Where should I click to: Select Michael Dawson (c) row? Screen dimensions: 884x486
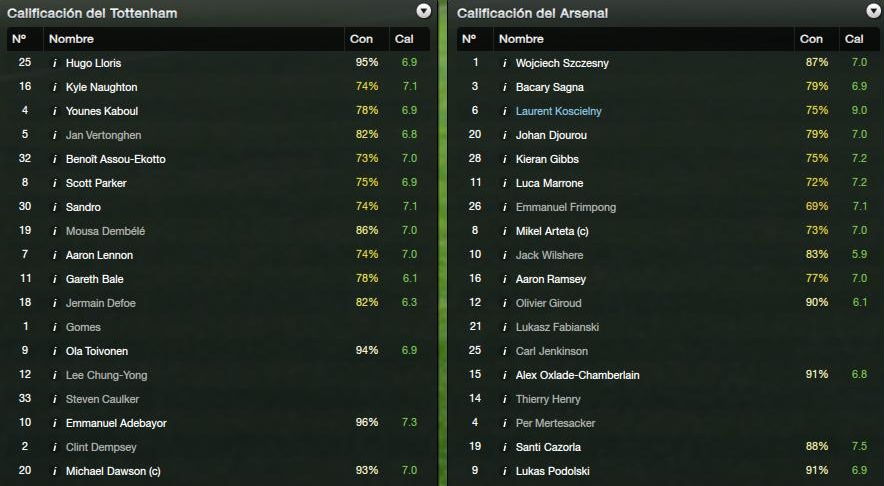(219, 471)
